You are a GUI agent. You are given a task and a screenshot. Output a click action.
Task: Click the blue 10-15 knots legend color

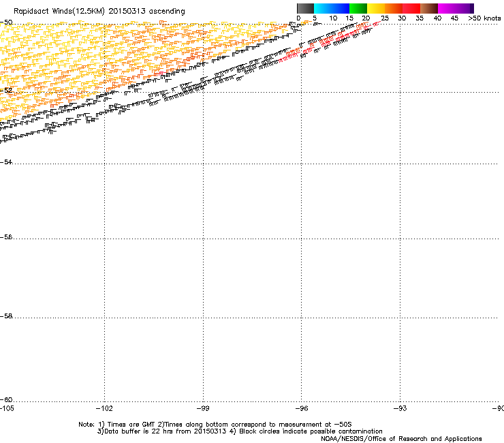[341, 8]
